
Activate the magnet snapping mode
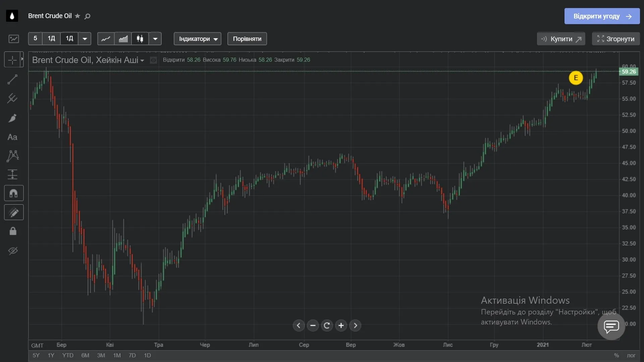click(13, 193)
